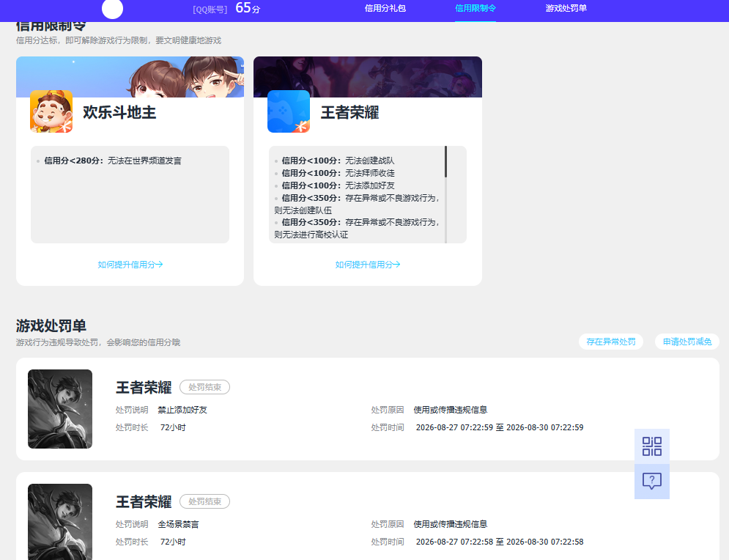Open the QR code floating icon
Screen dimensions: 729x560
(x=652, y=446)
